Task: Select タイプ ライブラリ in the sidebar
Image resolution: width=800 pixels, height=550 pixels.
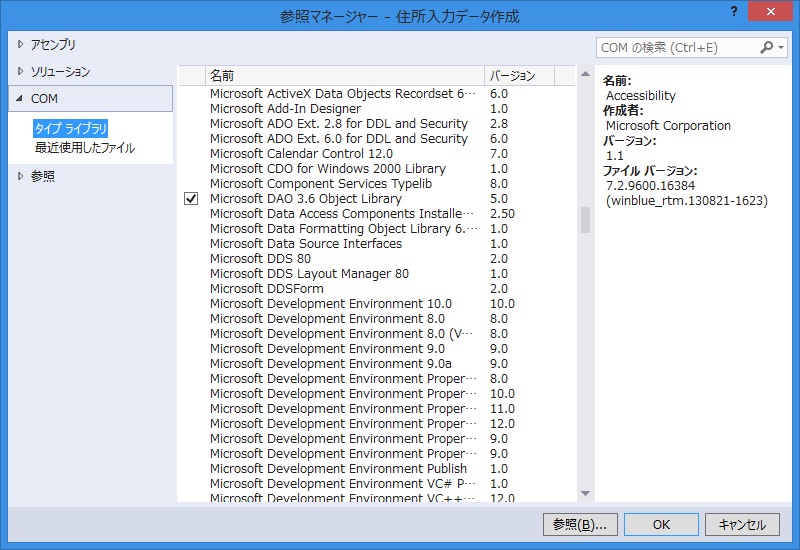Action: [x=70, y=129]
